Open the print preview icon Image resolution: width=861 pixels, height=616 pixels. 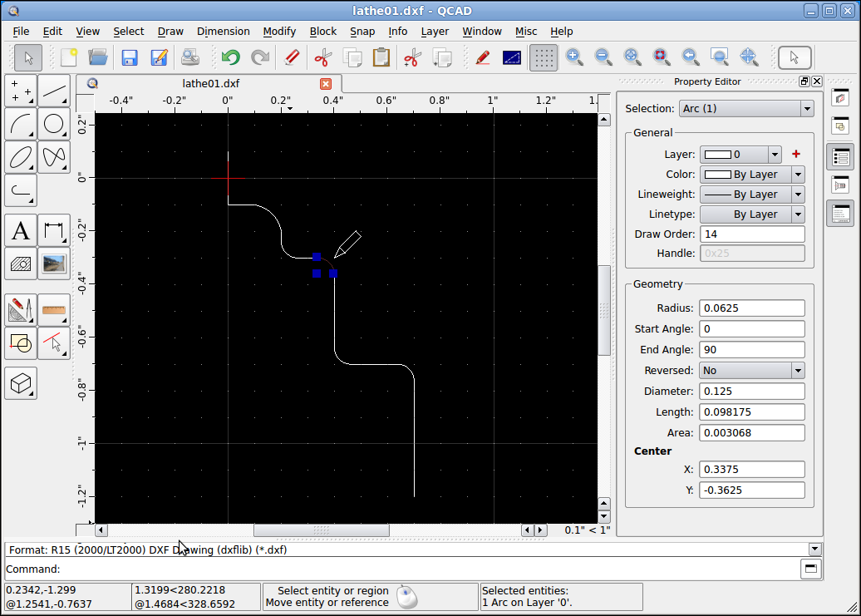point(190,57)
